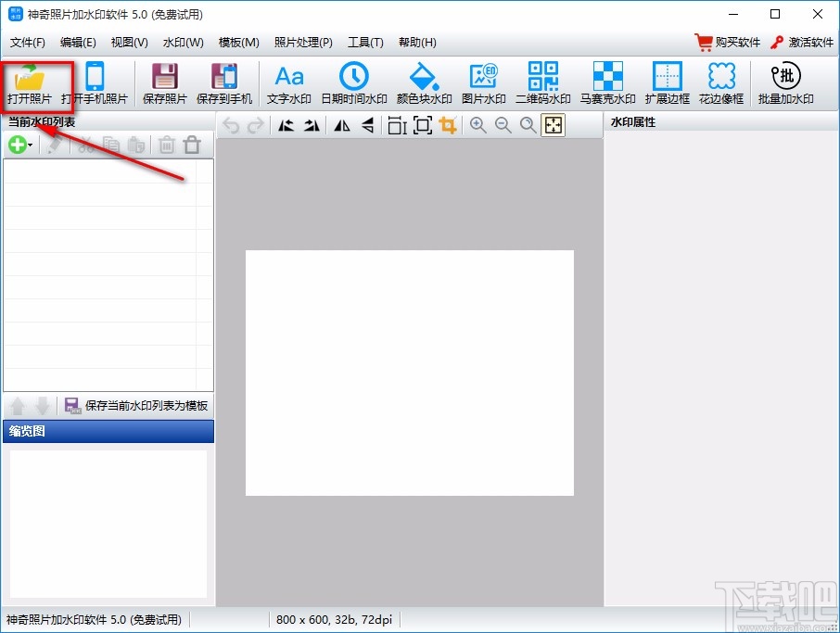Screen dimensions: 840x633
Task: Rotate the photo counterclockwise
Action: point(286,125)
